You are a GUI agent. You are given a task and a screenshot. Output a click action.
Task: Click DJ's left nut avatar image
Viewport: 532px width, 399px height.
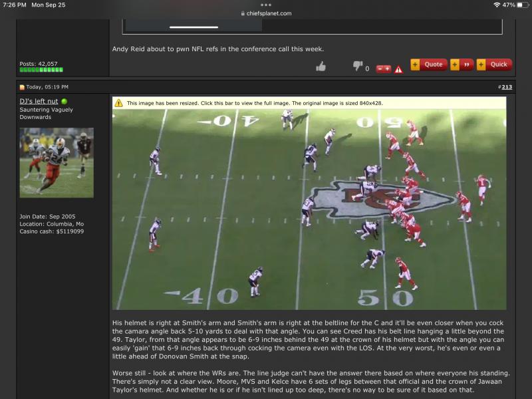57,162
